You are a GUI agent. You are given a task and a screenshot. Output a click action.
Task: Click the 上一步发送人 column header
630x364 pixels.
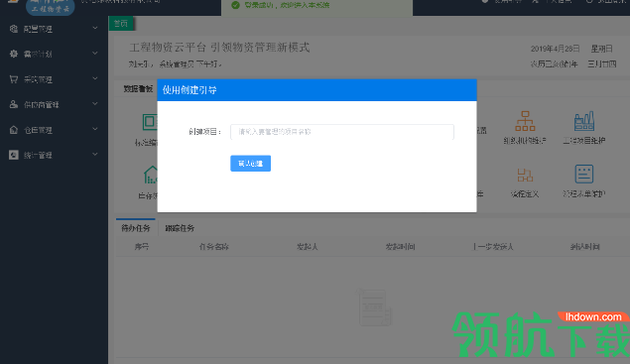(x=493, y=246)
